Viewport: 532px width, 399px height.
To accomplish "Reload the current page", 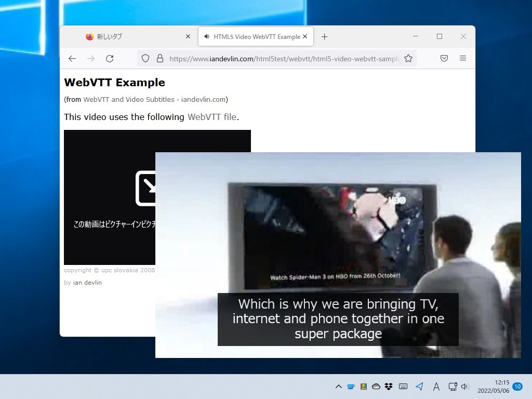I will (110, 58).
